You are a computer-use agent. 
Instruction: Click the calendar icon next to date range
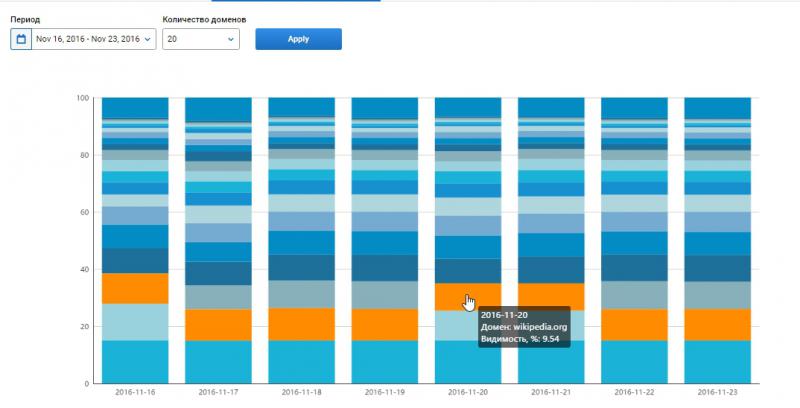click(x=21, y=39)
